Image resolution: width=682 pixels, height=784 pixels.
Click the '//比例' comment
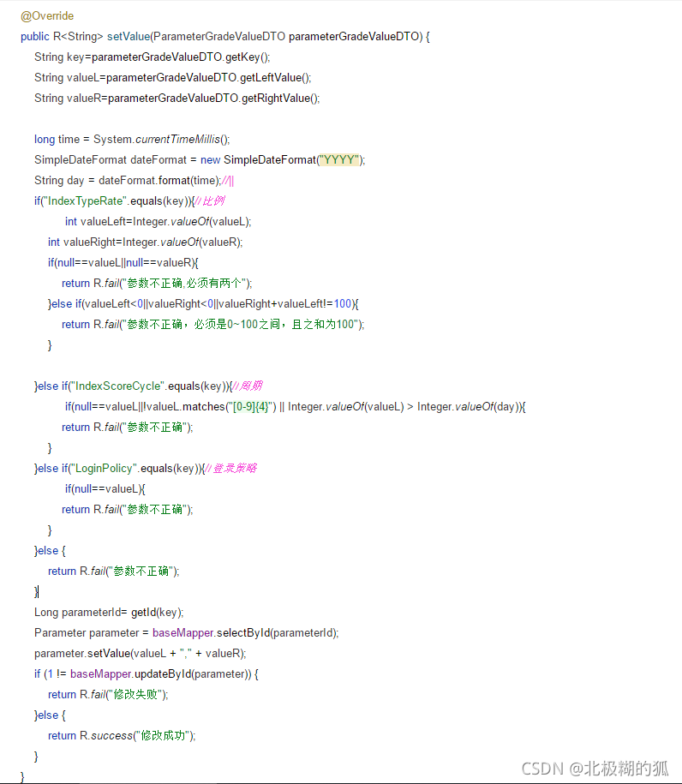tap(209, 201)
